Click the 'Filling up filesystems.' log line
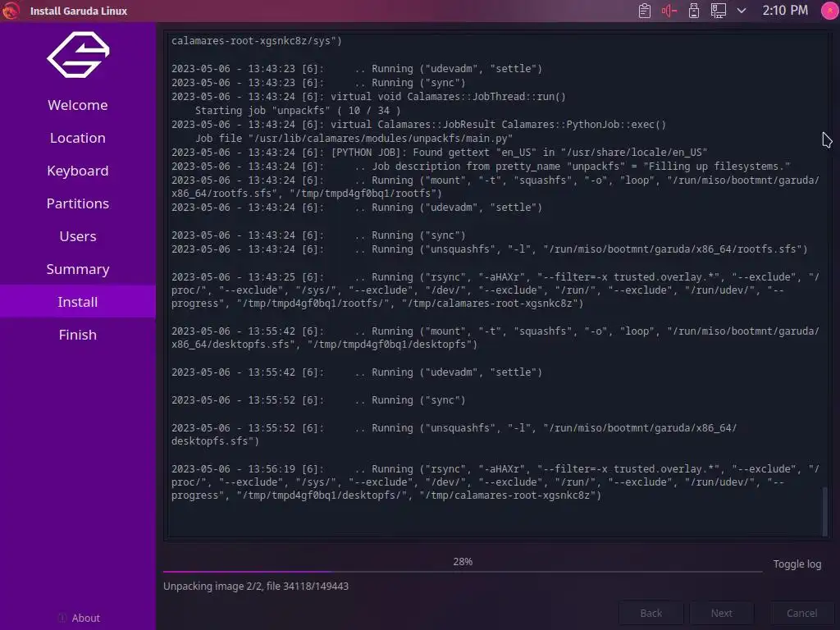Image resolution: width=840 pixels, height=630 pixels. [481, 166]
